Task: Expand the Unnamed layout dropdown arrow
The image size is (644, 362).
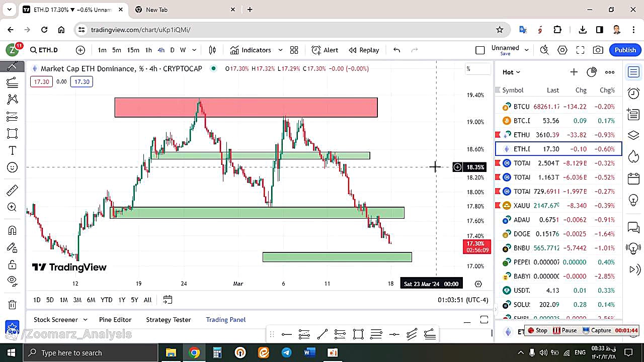Action: click(x=527, y=50)
